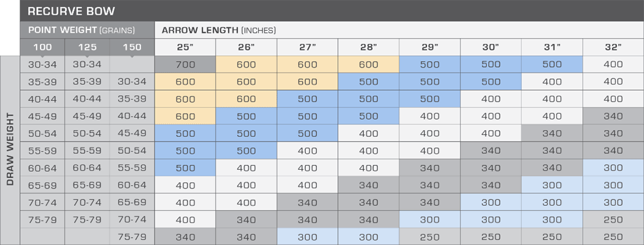Click 30-34 in the 100 grain column
Image resolution: width=644 pixels, height=245 pixels.
(x=43, y=64)
